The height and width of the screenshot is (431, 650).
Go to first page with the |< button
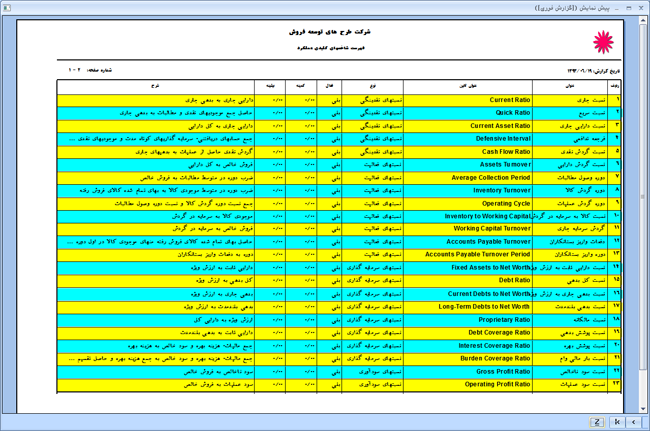click(x=617, y=422)
